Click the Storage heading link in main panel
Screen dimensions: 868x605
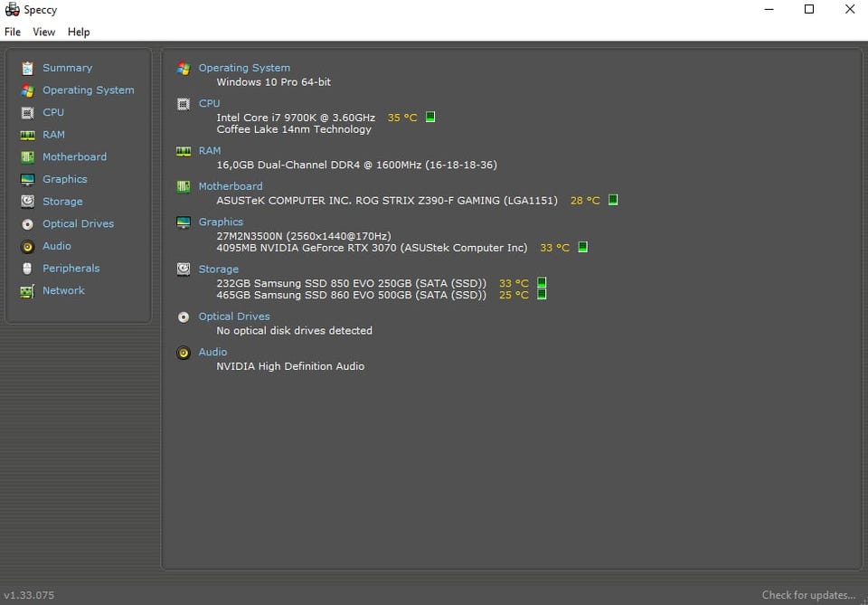pyautogui.click(x=219, y=269)
